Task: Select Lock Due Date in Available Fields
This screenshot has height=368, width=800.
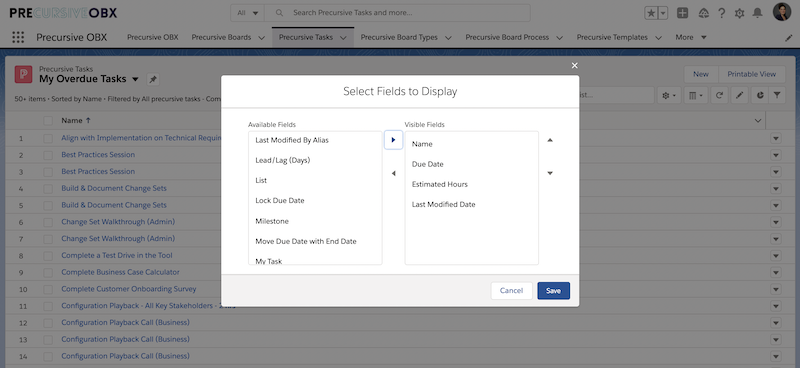Action: pos(315,201)
